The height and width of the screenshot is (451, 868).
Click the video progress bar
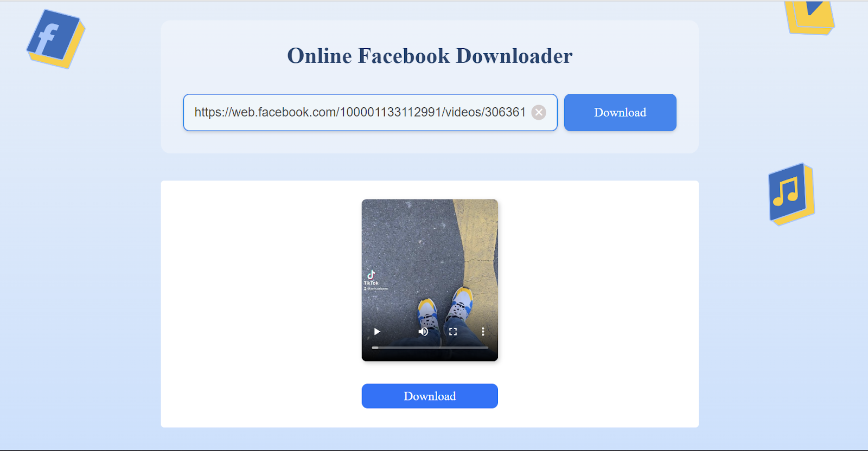430,347
